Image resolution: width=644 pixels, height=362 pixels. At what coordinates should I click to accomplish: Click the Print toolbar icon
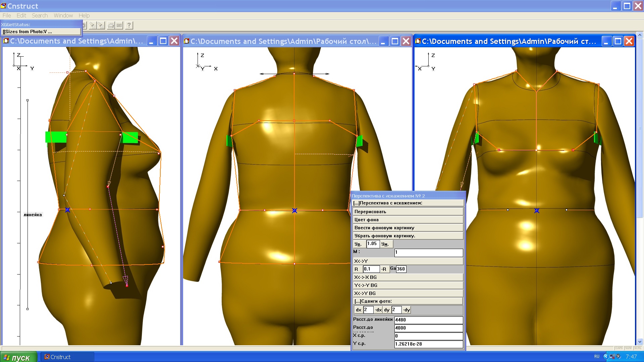click(111, 25)
